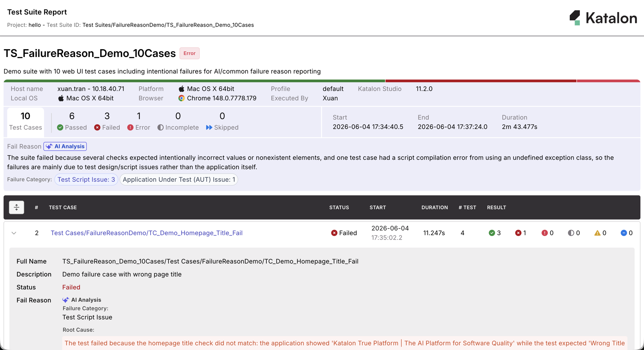This screenshot has height=350, width=644.
Task: Click the passed count icon in row 2 results
Action: (492, 233)
